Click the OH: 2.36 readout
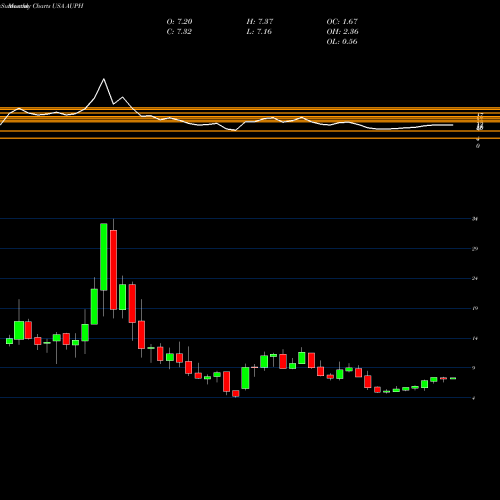500x500 pixels. (x=342, y=32)
